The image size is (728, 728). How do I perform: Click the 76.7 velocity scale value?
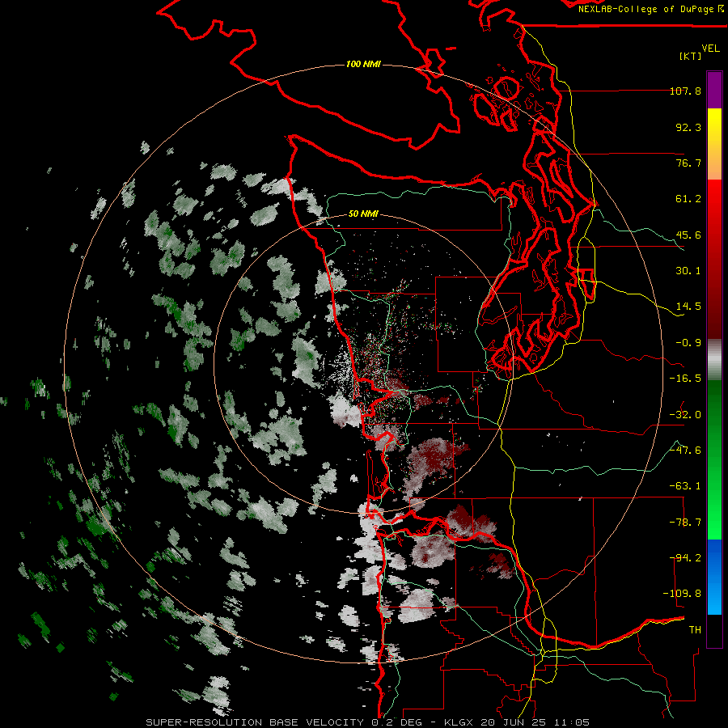(688, 163)
